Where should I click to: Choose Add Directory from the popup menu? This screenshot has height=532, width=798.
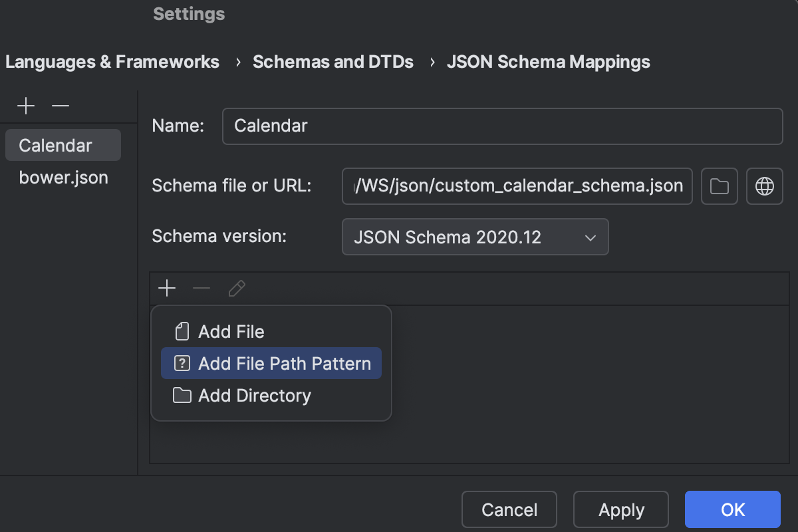click(x=254, y=395)
